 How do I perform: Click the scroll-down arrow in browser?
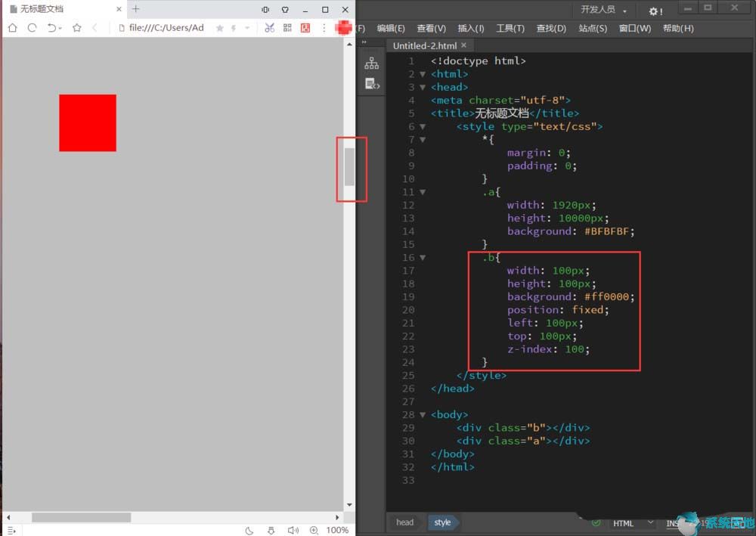coord(349,505)
